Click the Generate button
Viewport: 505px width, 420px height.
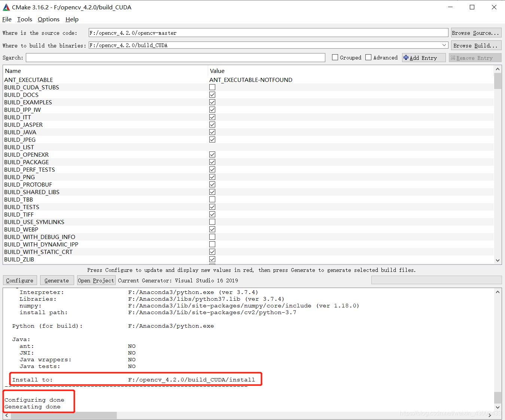[57, 280]
